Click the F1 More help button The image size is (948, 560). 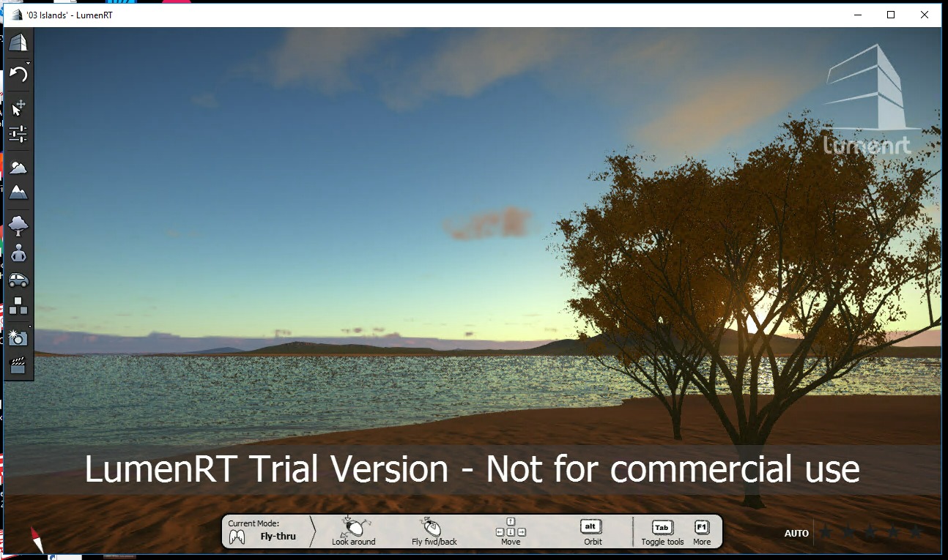click(x=702, y=532)
